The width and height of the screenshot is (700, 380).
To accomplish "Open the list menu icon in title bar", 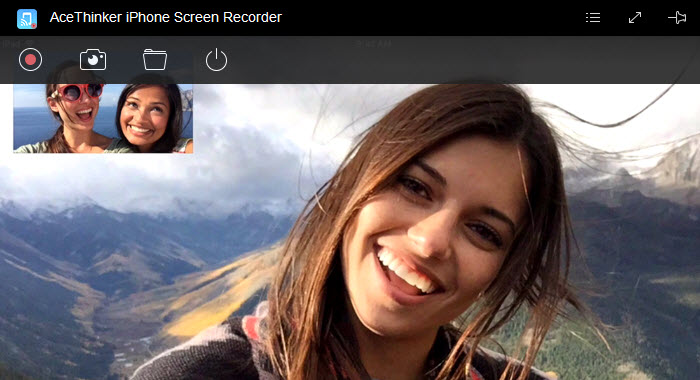I will (593, 17).
